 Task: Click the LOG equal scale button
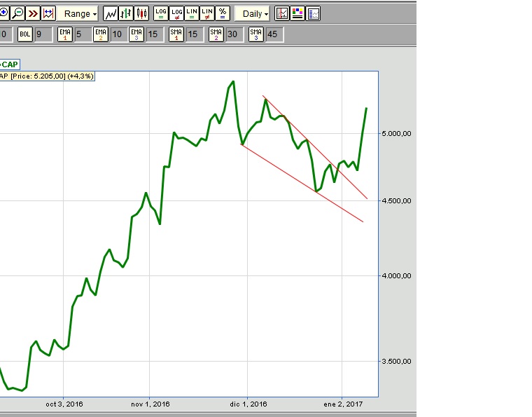pos(161,13)
